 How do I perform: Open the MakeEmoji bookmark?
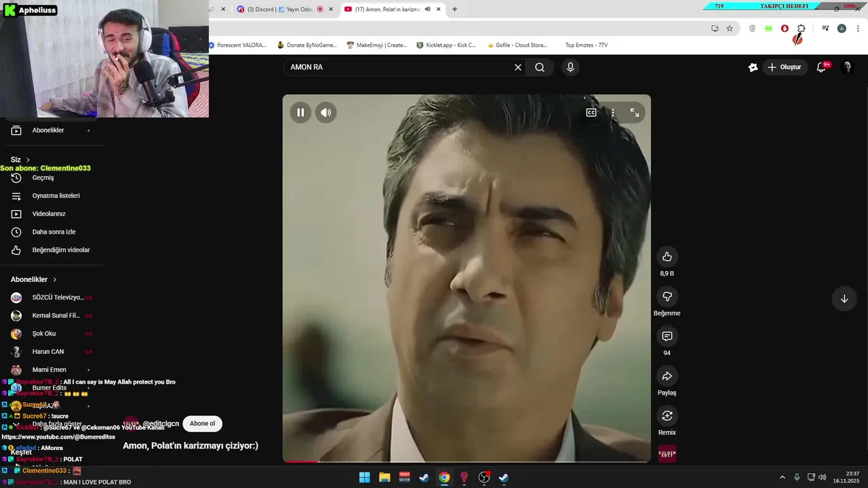coord(376,45)
